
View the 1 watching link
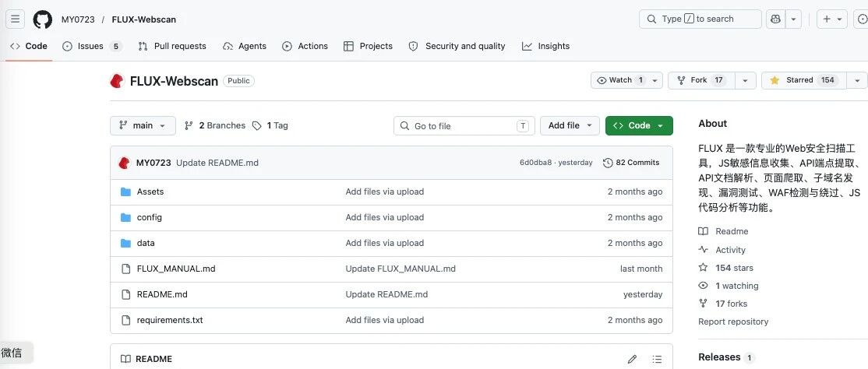(729, 286)
